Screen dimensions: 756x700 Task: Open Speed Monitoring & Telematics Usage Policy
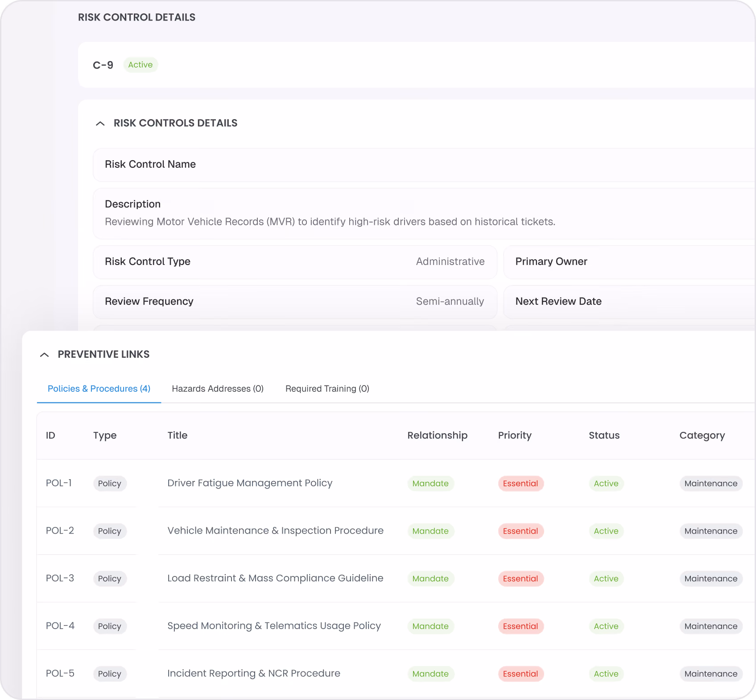[274, 626]
